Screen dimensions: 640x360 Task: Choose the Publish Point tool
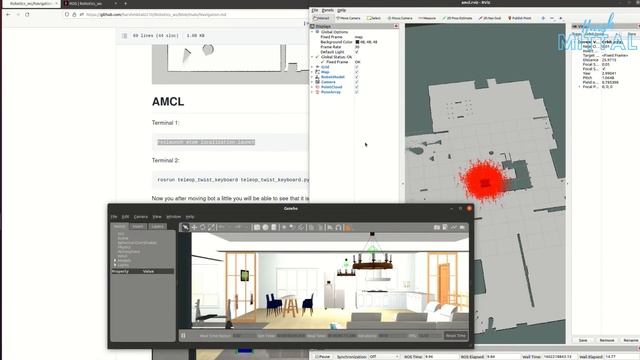pos(520,18)
